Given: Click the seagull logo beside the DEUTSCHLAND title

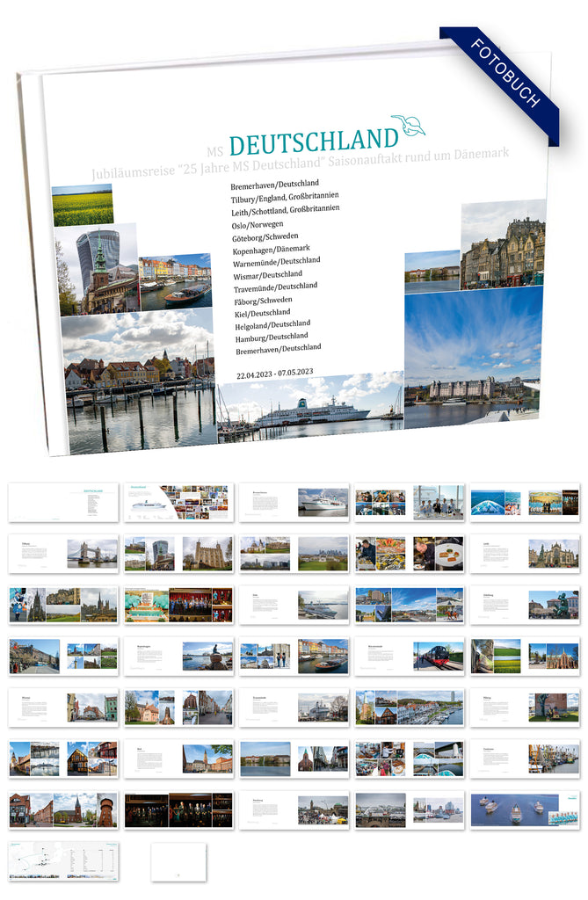Looking at the screenshot, I should [x=408, y=126].
